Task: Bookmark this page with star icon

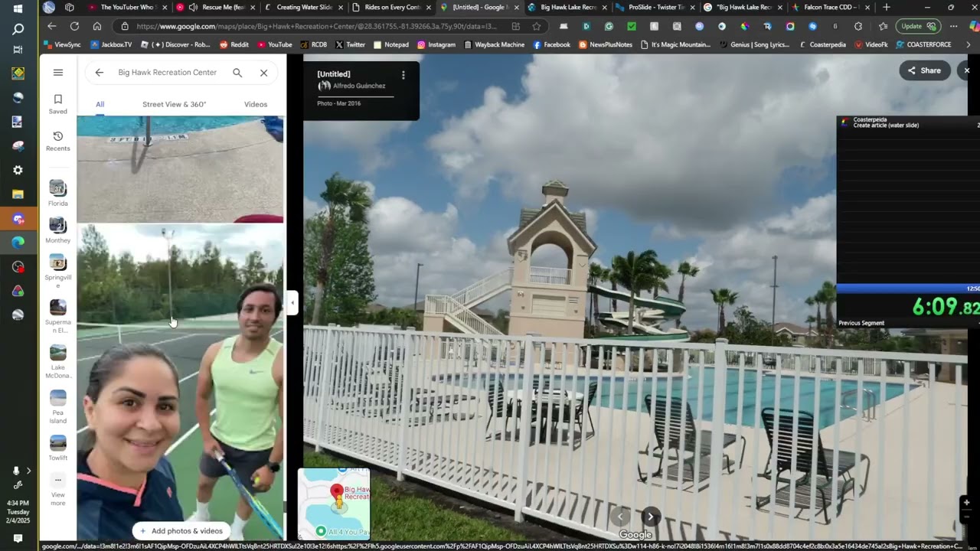Action: [x=537, y=26]
